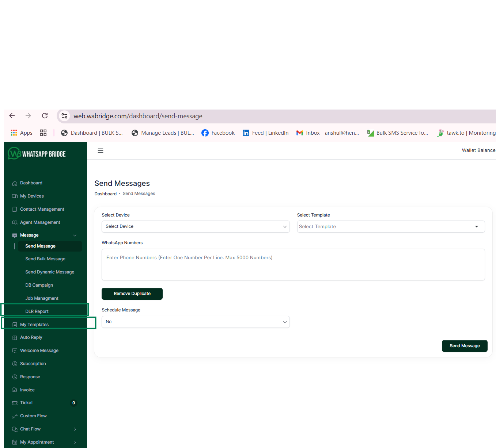Click the Send Message submit button
Image resolution: width=496 pixels, height=448 pixels.
coord(465,346)
